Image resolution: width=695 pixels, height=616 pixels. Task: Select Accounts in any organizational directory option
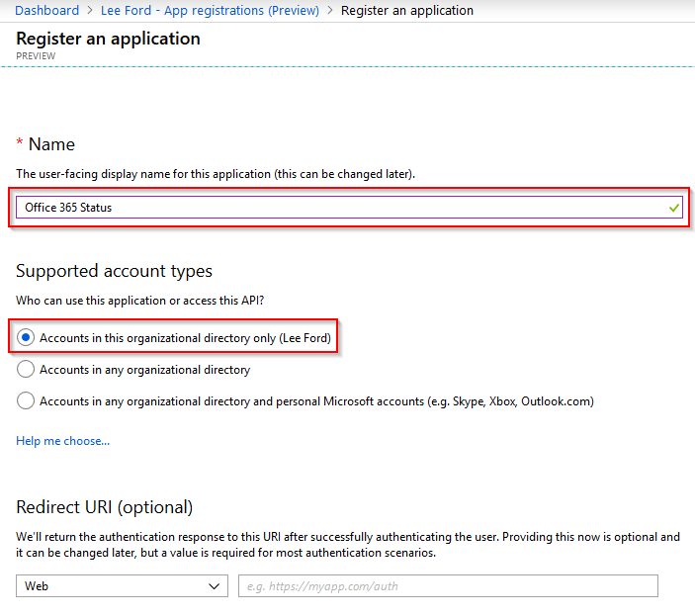(26, 369)
